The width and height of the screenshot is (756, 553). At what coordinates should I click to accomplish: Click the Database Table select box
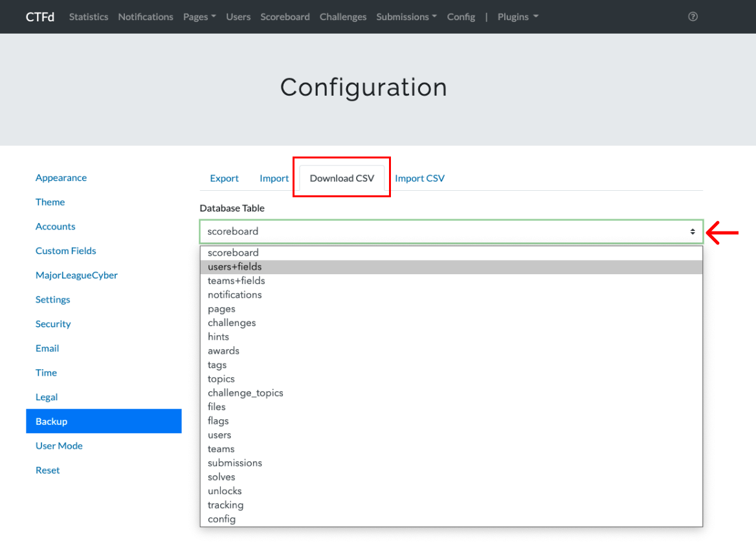click(450, 232)
